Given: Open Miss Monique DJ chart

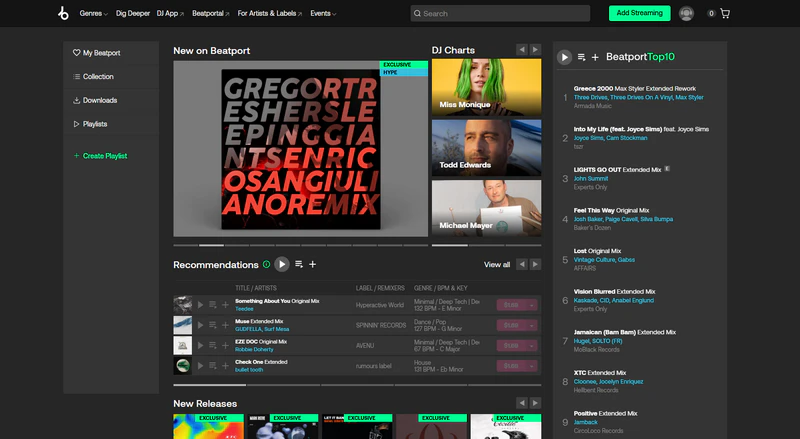Looking at the screenshot, I should (x=486, y=87).
